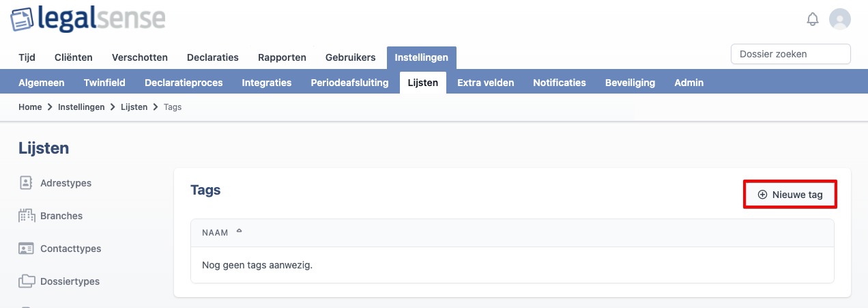Click the Dossier zoeken search field
This screenshot has height=308, width=868.
791,54
